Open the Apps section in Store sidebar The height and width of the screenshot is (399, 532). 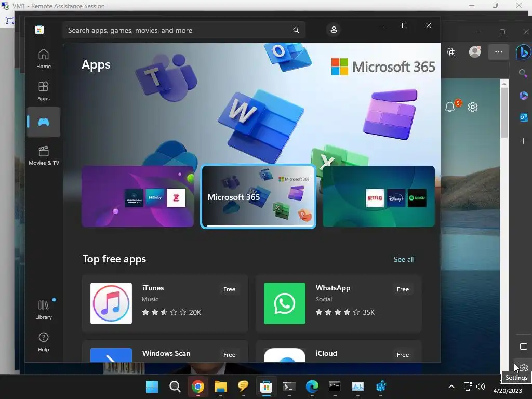44,91
